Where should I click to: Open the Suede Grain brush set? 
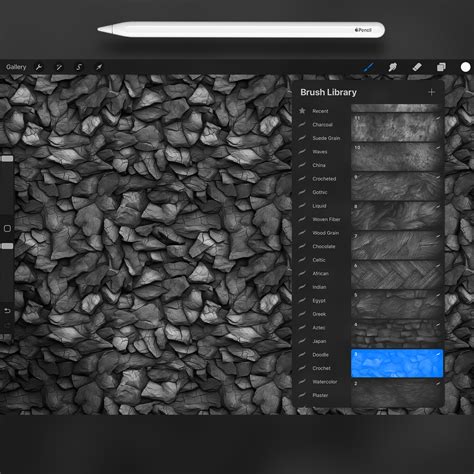coord(326,138)
